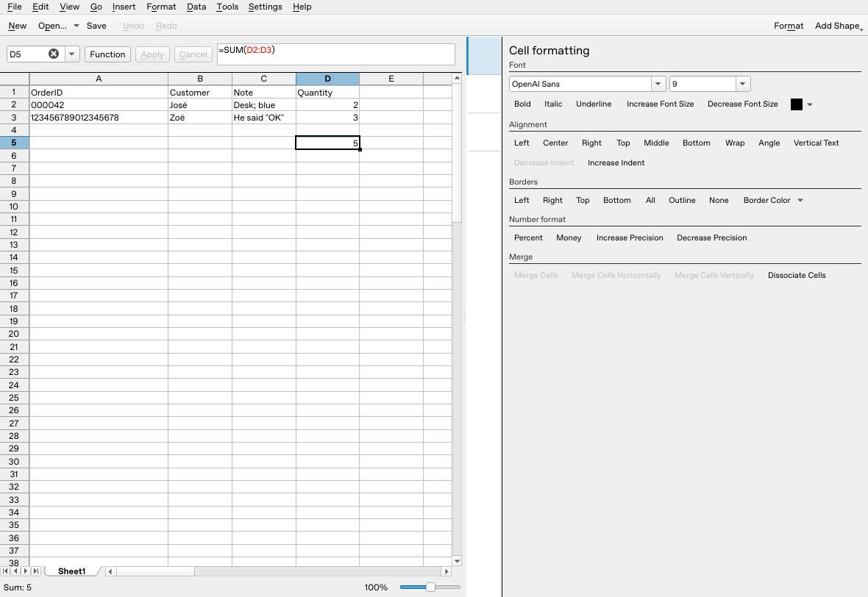
Task: Toggle Bold in Cell formatting
Action: 522,104
